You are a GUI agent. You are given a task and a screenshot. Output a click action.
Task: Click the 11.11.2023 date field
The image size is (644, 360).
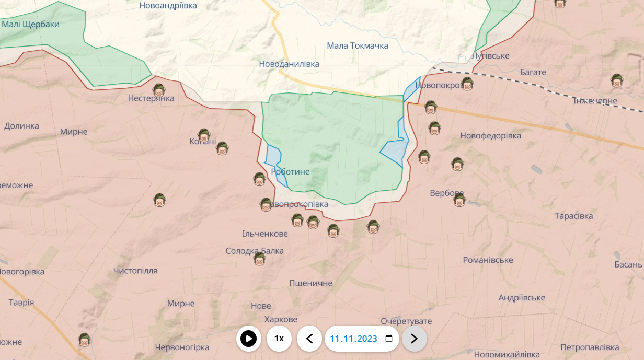click(x=353, y=339)
